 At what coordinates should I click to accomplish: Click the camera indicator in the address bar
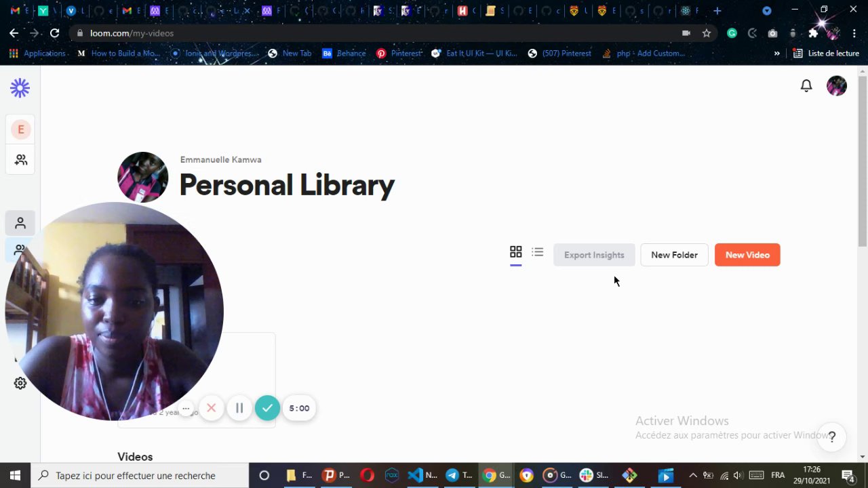tap(686, 33)
